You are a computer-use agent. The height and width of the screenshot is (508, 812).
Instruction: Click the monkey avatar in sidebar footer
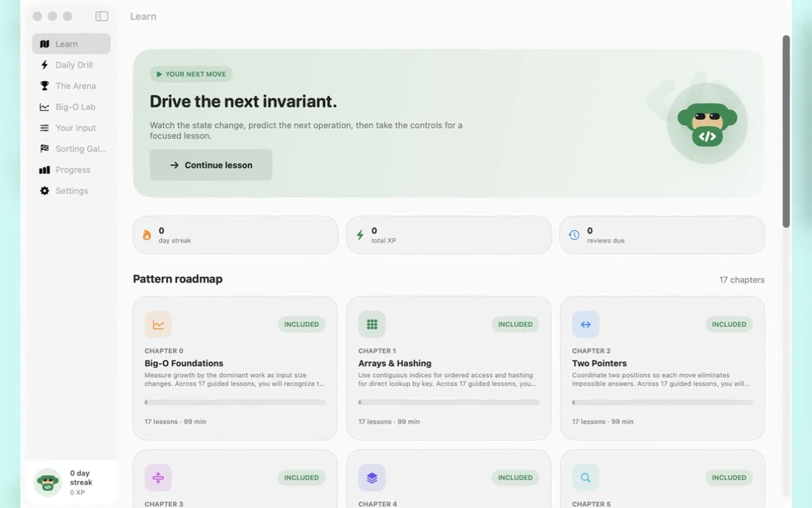pos(48,482)
